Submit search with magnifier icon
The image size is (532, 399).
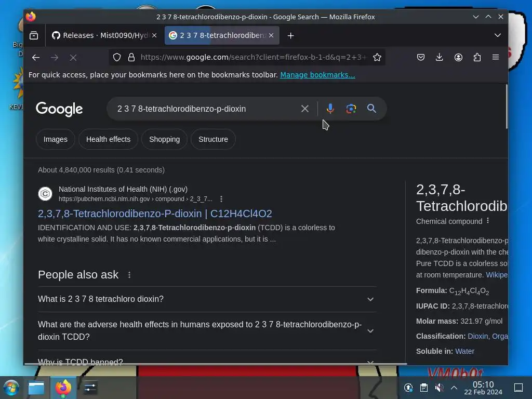[x=371, y=109]
